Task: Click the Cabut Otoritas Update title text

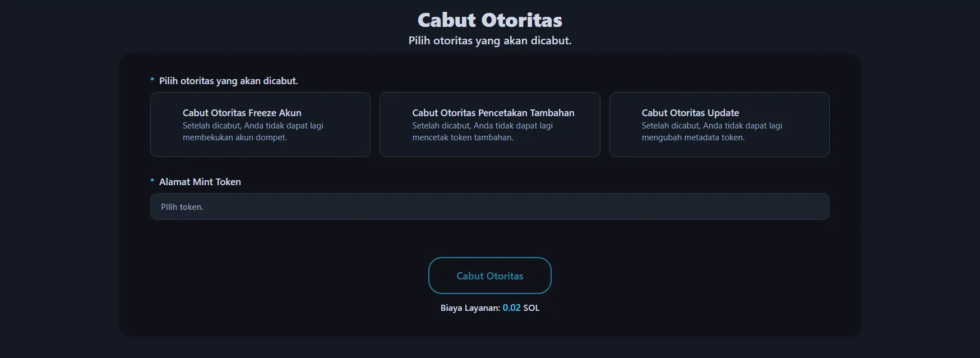Action: [x=690, y=113]
